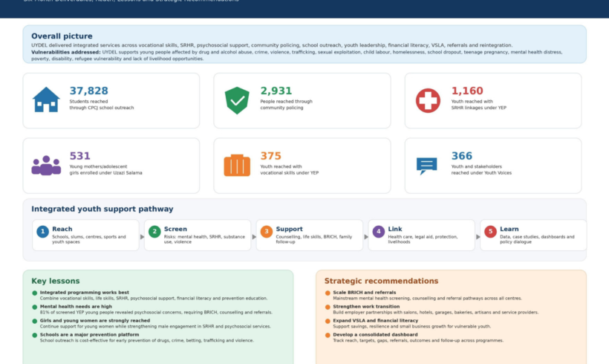Click 'Support savings, resilience' sentence
Image resolution: width=609 pixels, height=364 pixels.
tap(411, 326)
